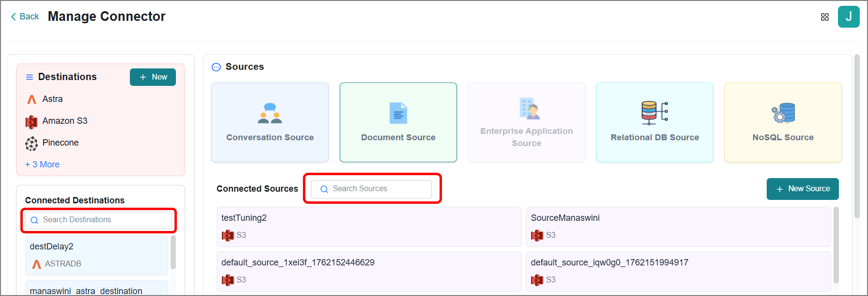Click the Connected Destinations scrollbar
The height and width of the screenshot is (296, 868).
(x=173, y=252)
